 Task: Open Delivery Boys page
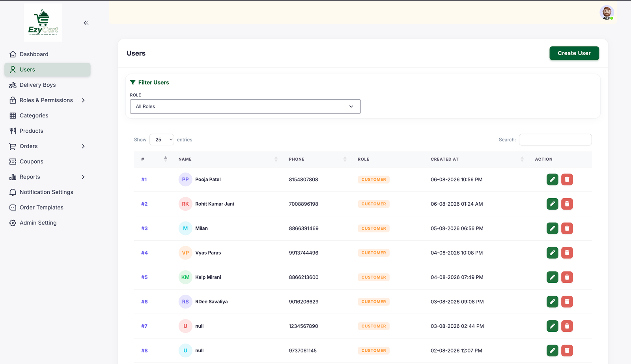(x=47, y=85)
